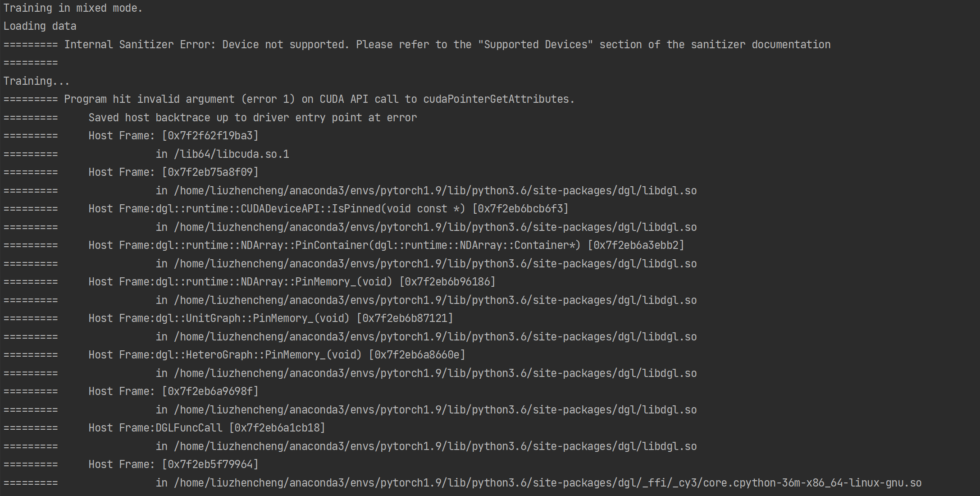This screenshot has width=980, height=496.
Task: Click the address 0x7f2f62f19ba3 text
Action: [x=210, y=135]
